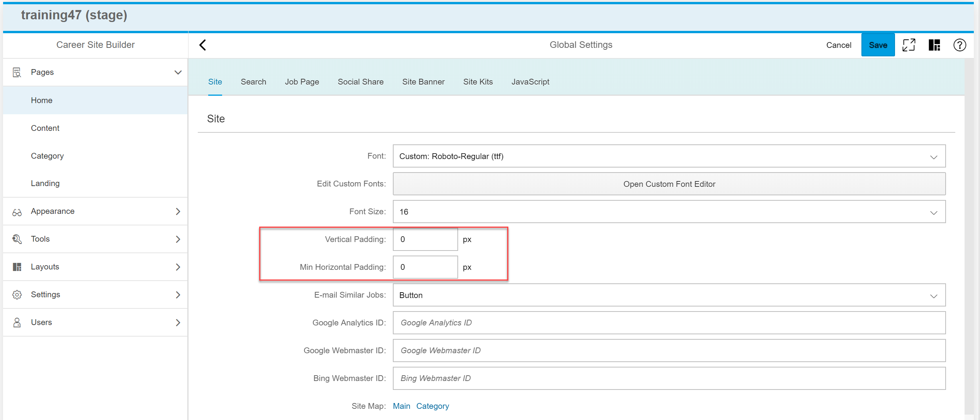Viewport: 980px width, 420px height.
Task: Expand the Layouts menu chevron
Action: (x=178, y=267)
